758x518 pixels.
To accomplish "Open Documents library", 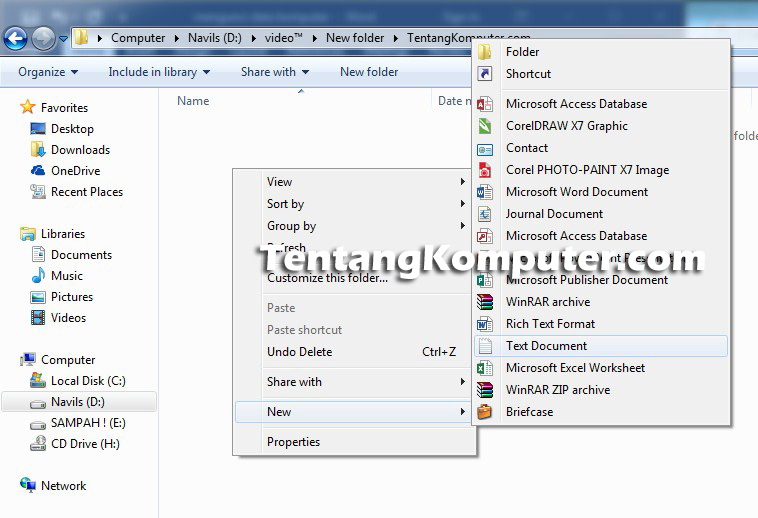I will point(81,255).
